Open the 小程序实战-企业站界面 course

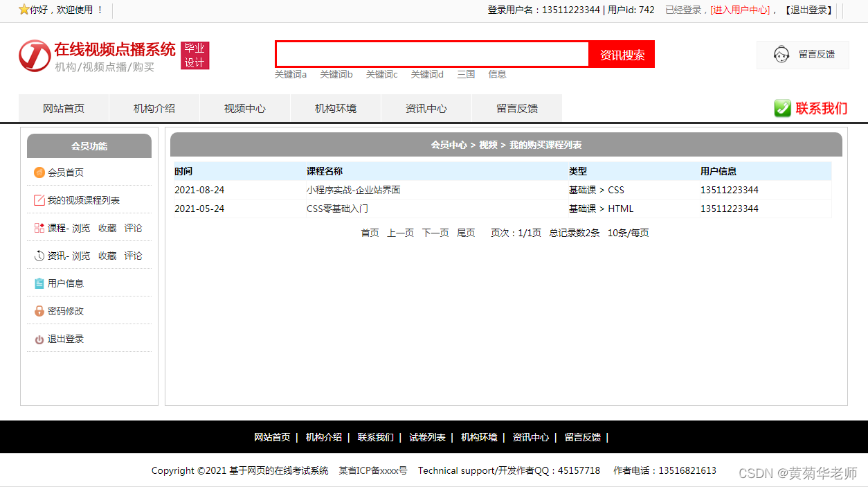click(x=353, y=190)
